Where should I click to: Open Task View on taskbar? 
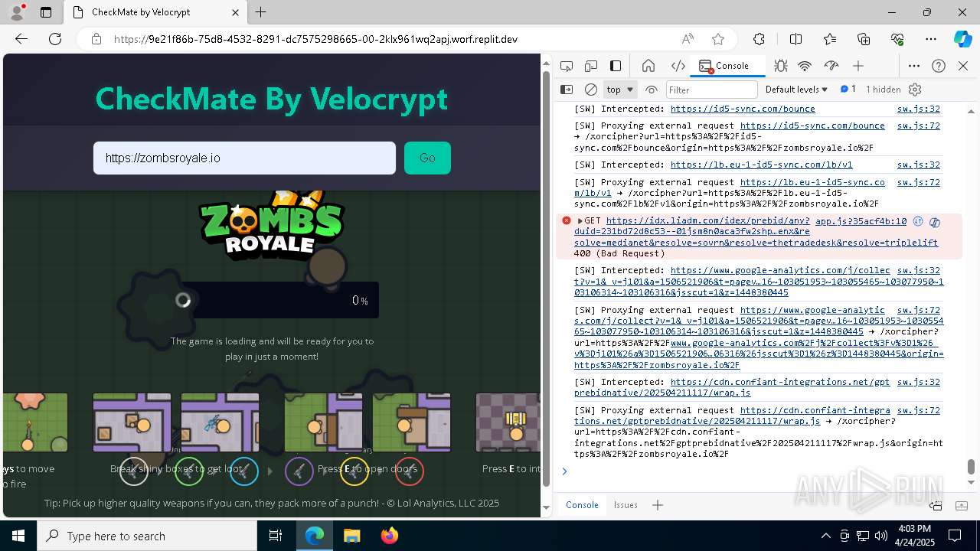276,536
